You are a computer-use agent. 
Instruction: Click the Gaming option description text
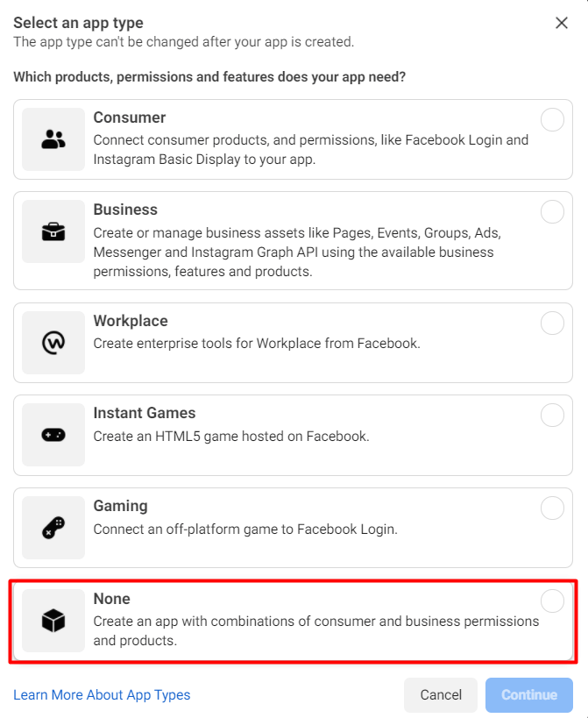point(245,529)
